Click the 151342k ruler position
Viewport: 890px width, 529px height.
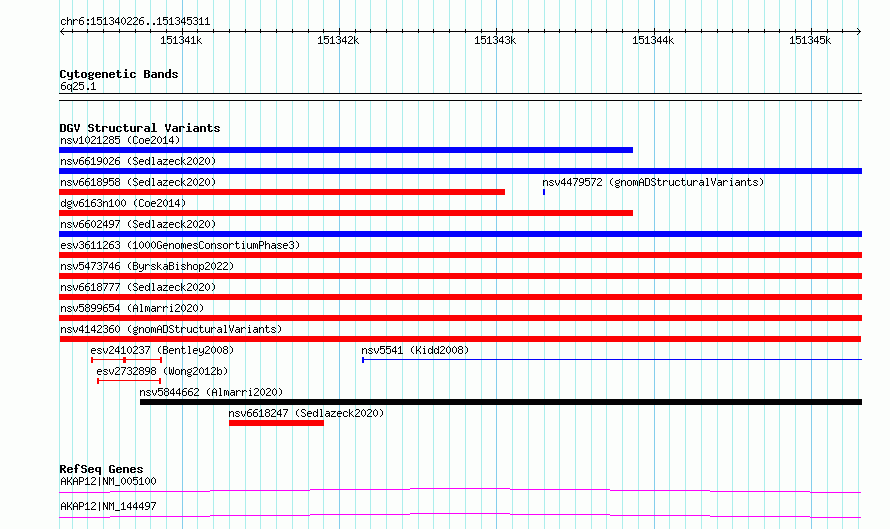coord(338,40)
